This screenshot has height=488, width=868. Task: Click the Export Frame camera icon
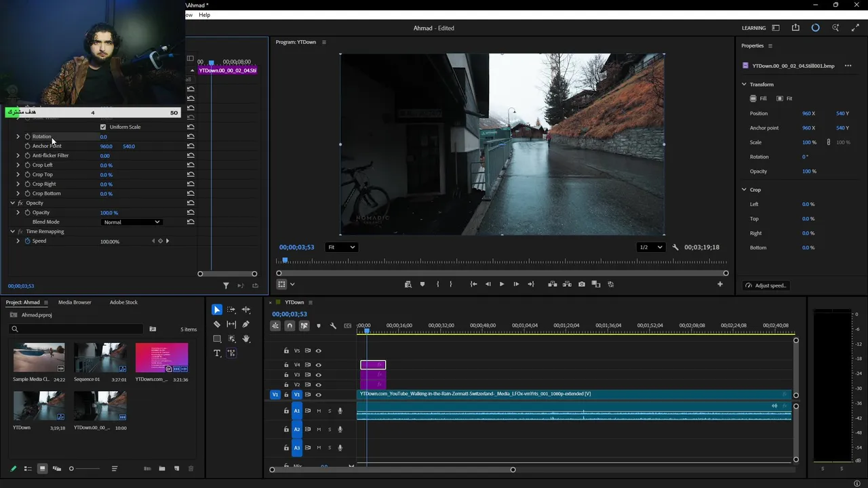coord(581,285)
